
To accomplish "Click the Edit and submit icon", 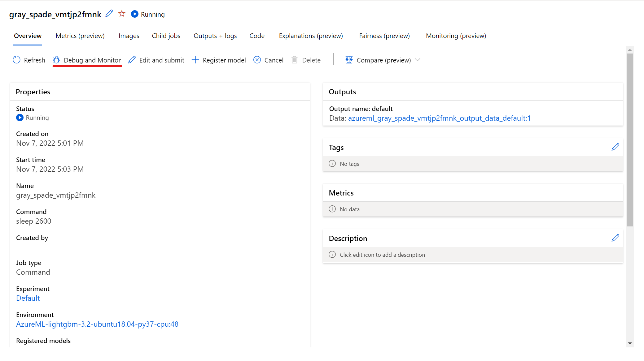I will pos(131,60).
